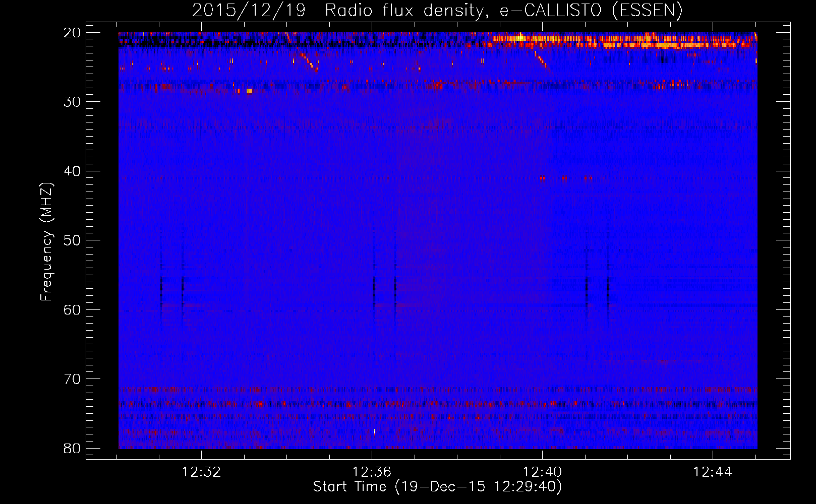Click the '30' frequency tick label
Image resolution: width=816 pixels, height=504 pixels.
click(73, 102)
